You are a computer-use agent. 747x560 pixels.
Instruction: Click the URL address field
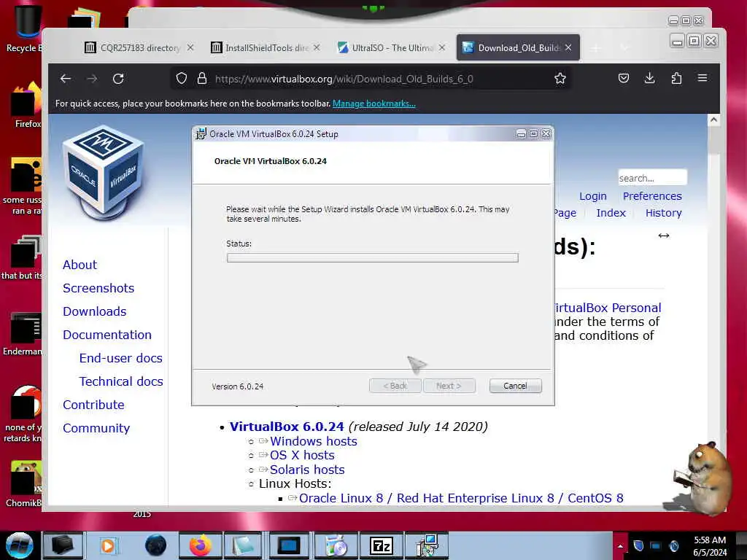click(x=371, y=79)
